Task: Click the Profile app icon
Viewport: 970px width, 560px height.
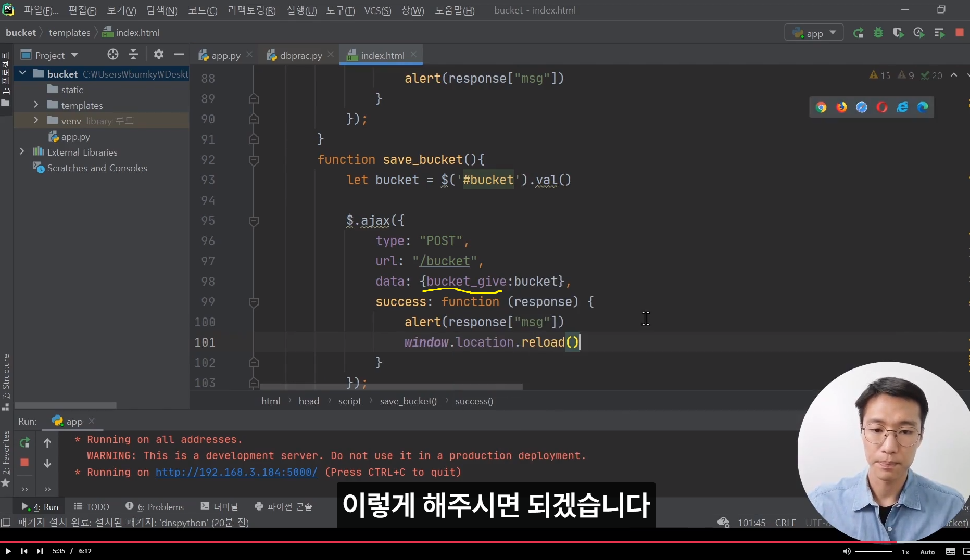Action: click(919, 33)
